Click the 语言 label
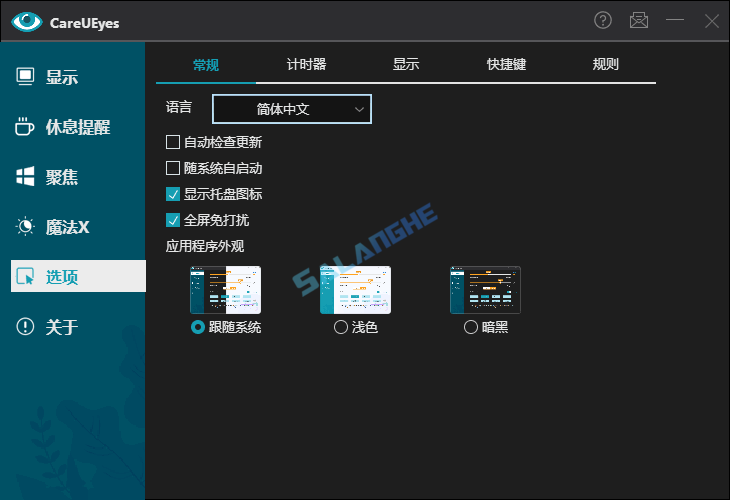Viewport: 730px width, 500px height. 179,108
